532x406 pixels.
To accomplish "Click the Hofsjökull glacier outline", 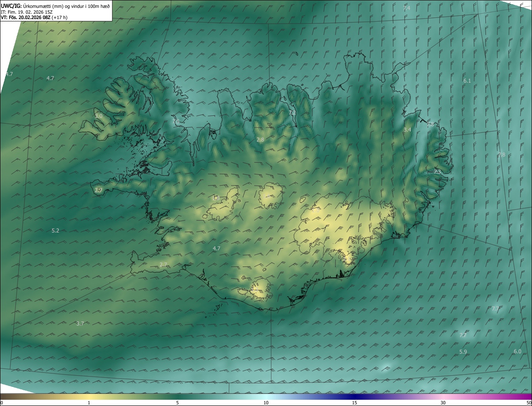I will 271,195.
